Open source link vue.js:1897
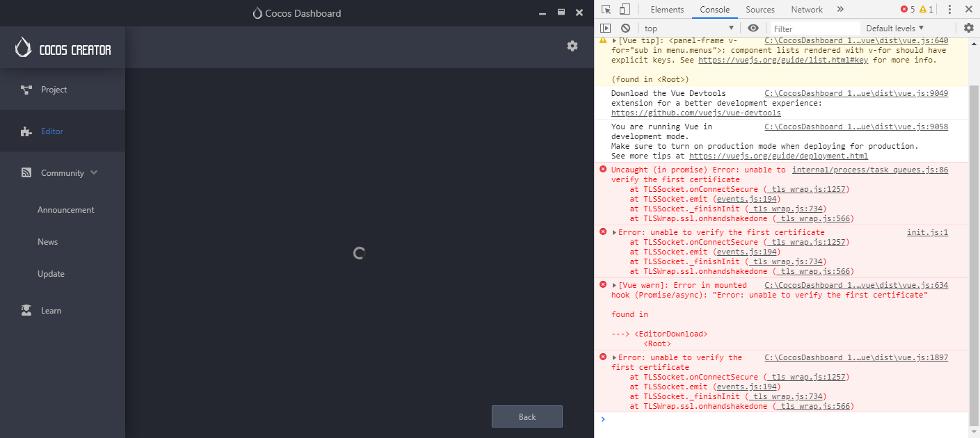This screenshot has height=438, width=980. point(856,357)
